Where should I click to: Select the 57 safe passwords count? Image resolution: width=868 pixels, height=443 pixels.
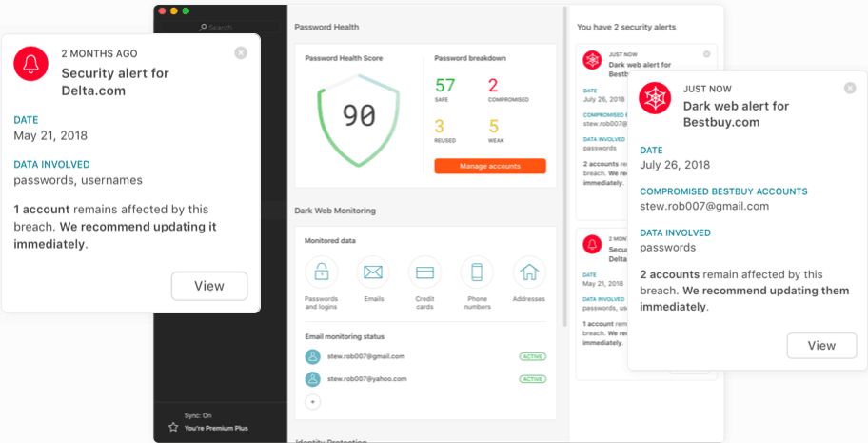(x=444, y=86)
